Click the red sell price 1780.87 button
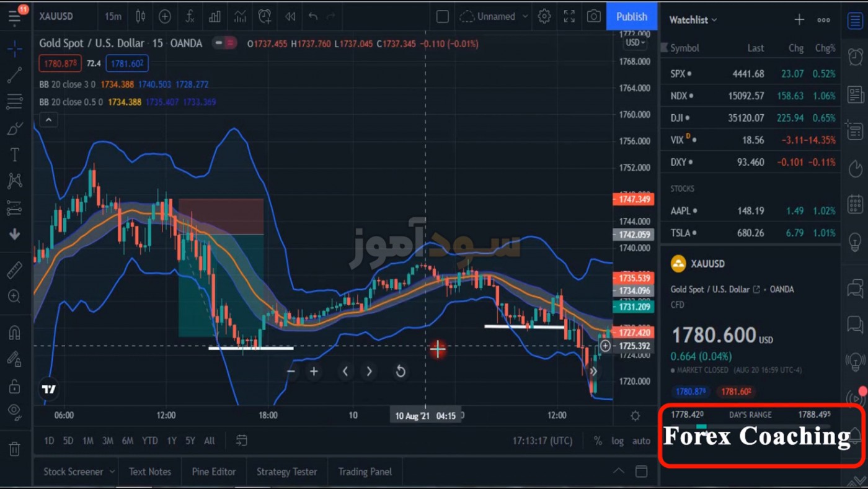868x489 pixels. click(x=60, y=63)
